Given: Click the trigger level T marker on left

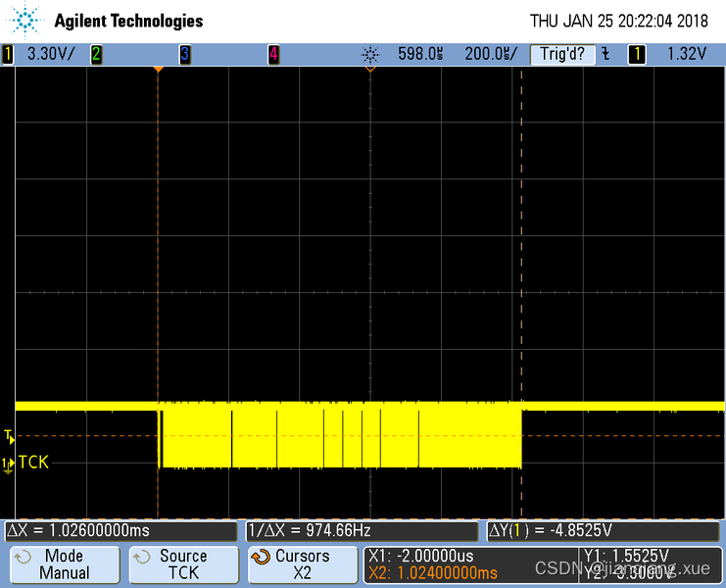Looking at the screenshot, I should [x=9, y=436].
